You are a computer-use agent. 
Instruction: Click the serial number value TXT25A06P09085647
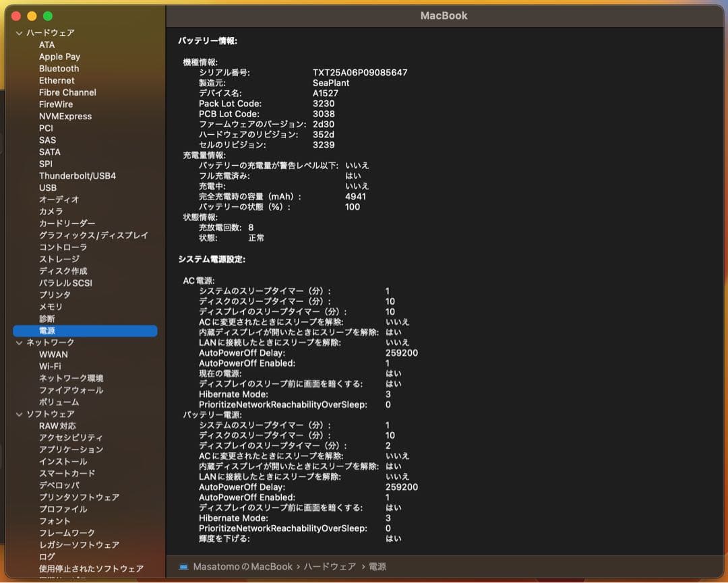point(360,73)
